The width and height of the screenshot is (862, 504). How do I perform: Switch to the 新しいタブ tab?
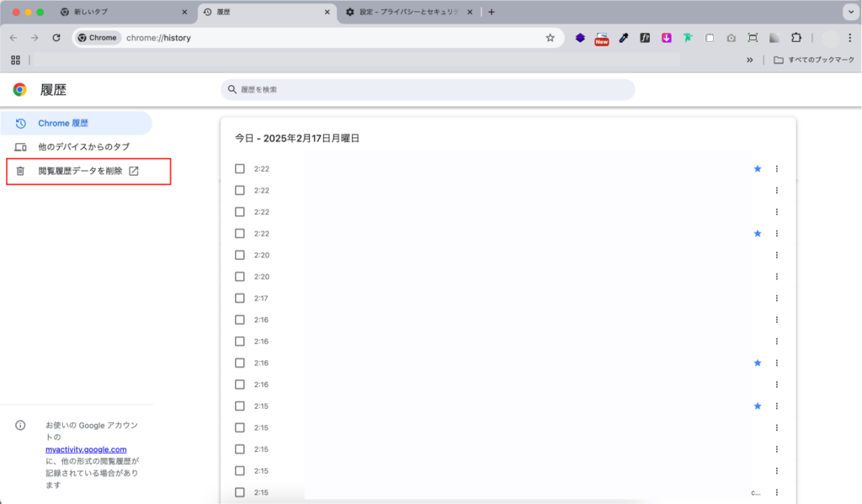[x=122, y=12]
